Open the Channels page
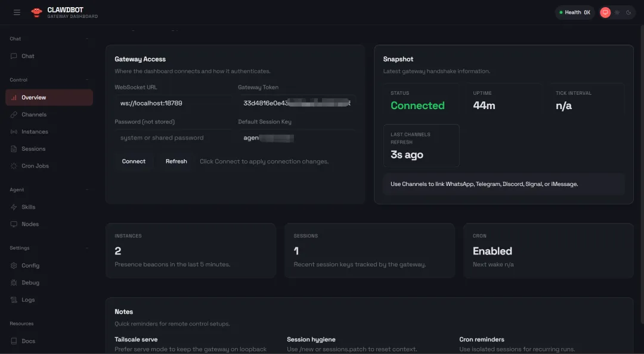 (x=49, y=114)
